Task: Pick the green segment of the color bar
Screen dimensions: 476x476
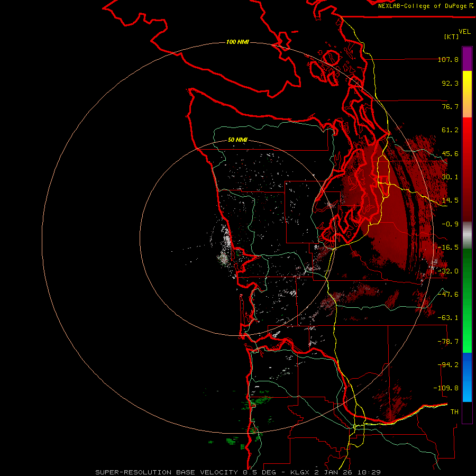Action: 467,300
